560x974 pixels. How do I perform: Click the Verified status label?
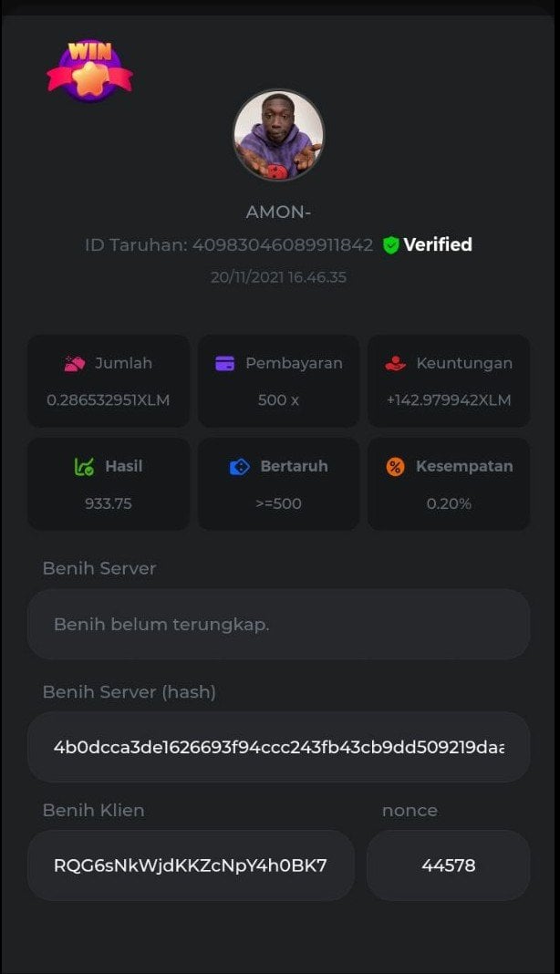[x=438, y=244]
